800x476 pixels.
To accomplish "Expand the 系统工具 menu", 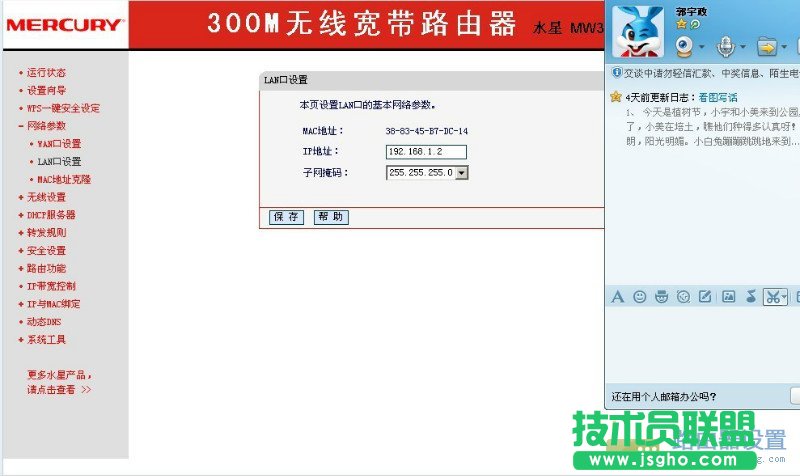I will tap(46, 340).
